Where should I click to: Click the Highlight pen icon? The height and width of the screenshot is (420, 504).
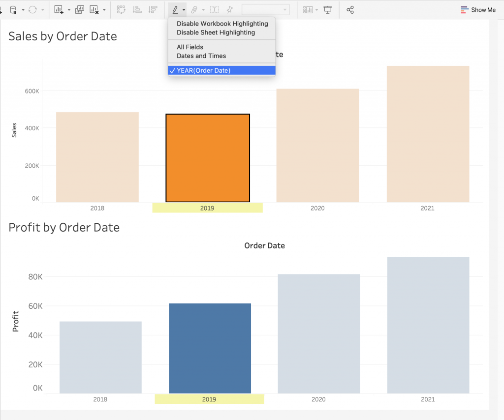coord(175,10)
